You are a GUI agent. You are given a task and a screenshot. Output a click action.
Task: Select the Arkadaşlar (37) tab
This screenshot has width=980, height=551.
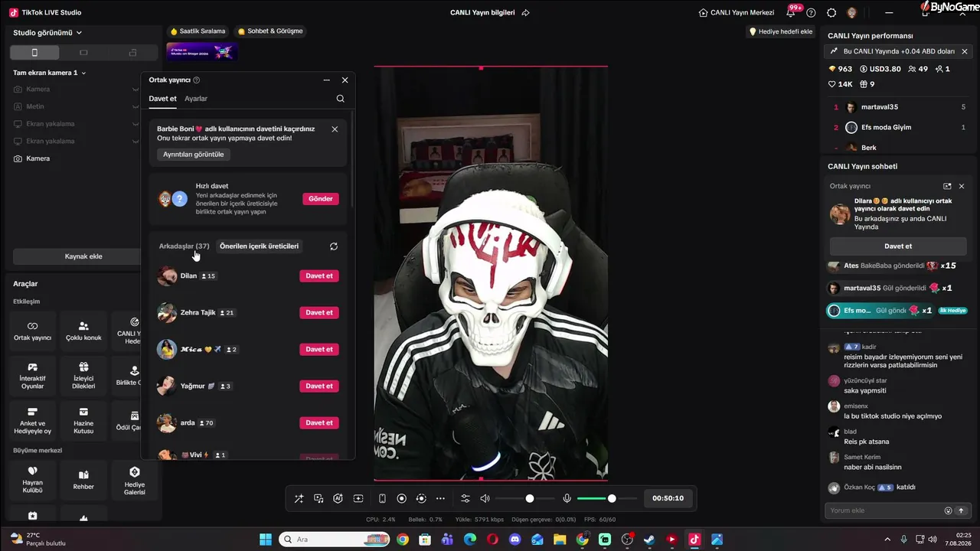(x=184, y=246)
